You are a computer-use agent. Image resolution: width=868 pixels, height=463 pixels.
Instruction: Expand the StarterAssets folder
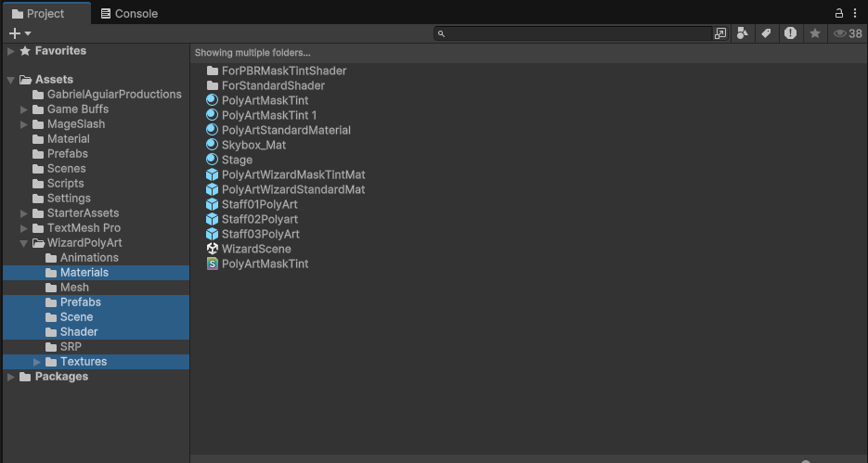24,213
